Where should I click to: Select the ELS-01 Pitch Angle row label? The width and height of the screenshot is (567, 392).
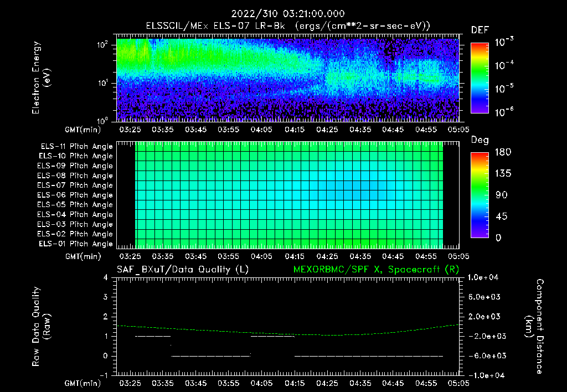[x=76, y=244]
